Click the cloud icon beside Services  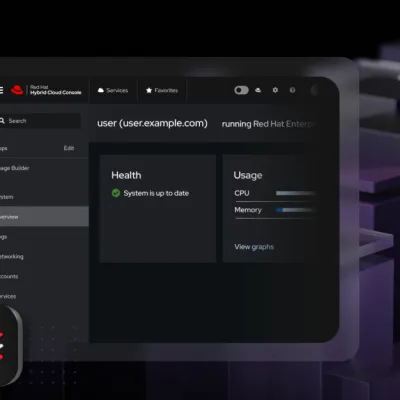click(101, 90)
